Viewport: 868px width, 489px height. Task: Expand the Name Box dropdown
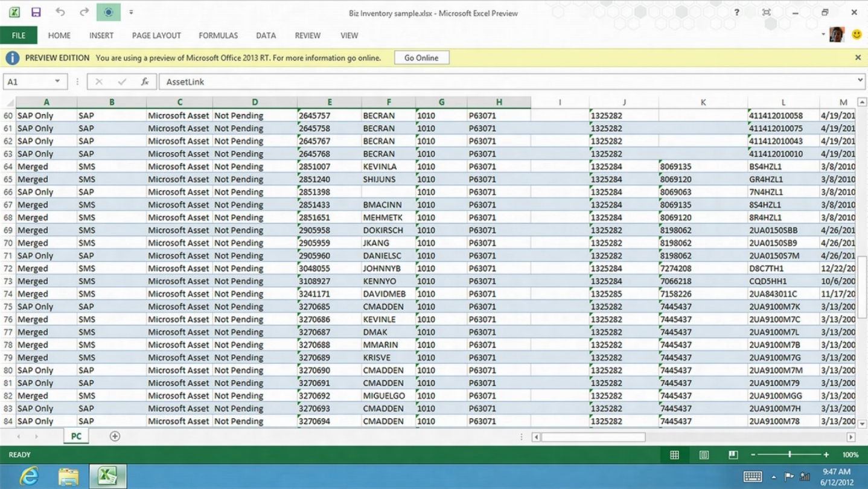pyautogui.click(x=57, y=81)
